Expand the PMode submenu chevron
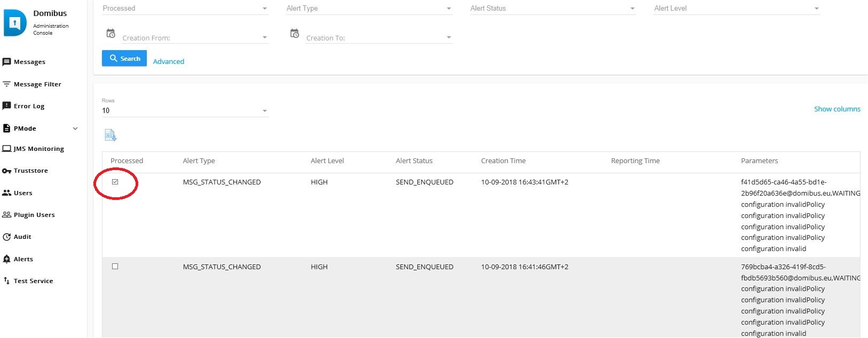 [x=75, y=128]
